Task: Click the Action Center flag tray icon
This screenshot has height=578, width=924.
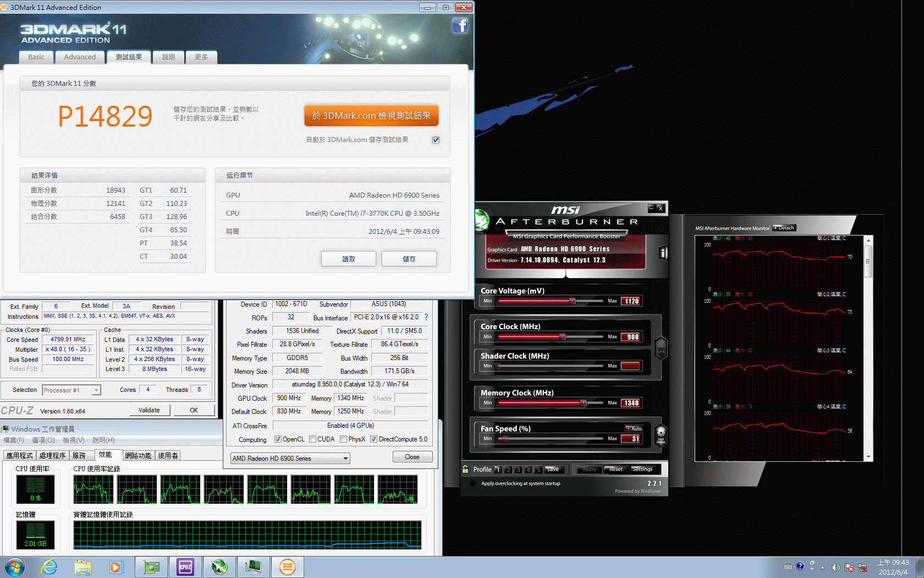Action: [x=849, y=568]
